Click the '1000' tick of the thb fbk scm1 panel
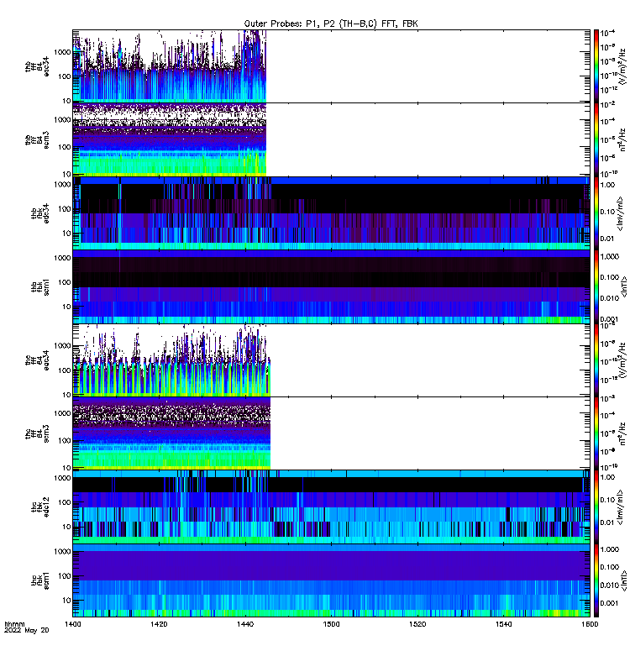630x672 pixels. tap(62, 258)
